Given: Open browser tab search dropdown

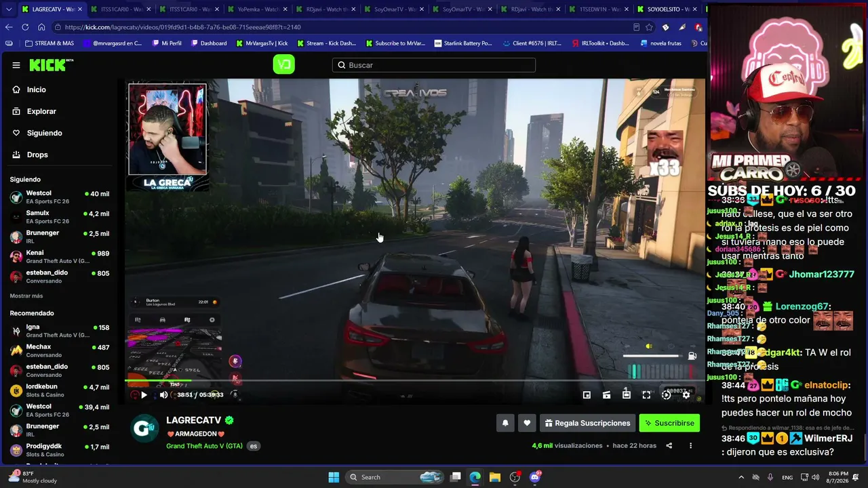Looking at the screenshot, I should (7, 9).
